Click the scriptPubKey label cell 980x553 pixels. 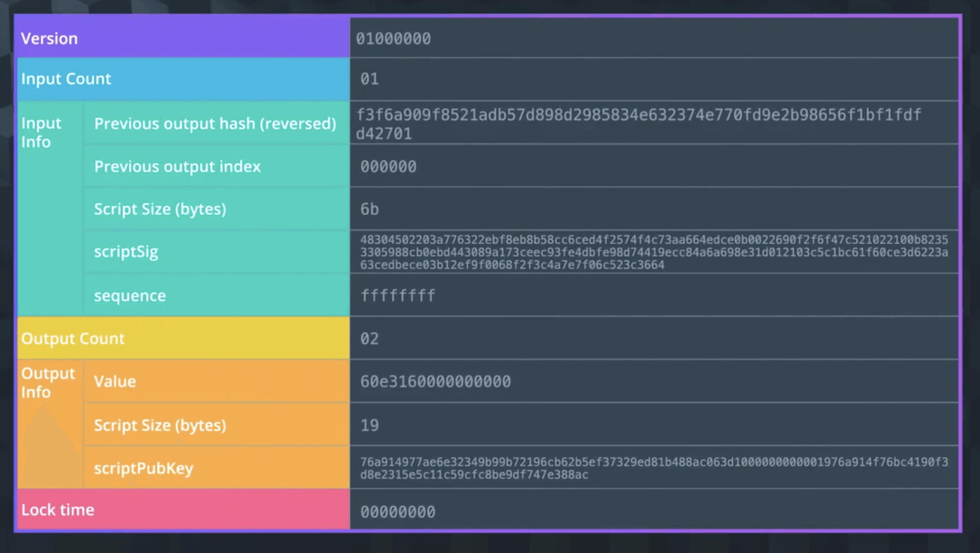coord(143,468)
